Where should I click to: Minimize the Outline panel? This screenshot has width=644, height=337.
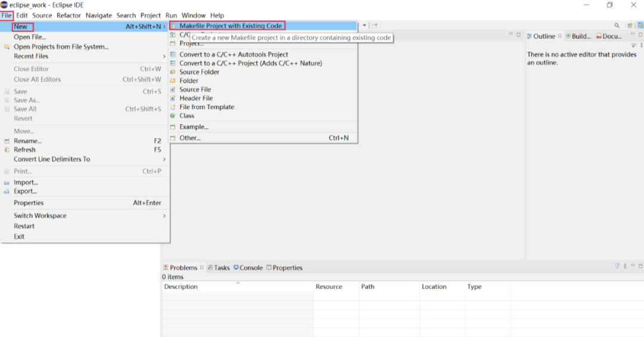coord(633,35)
